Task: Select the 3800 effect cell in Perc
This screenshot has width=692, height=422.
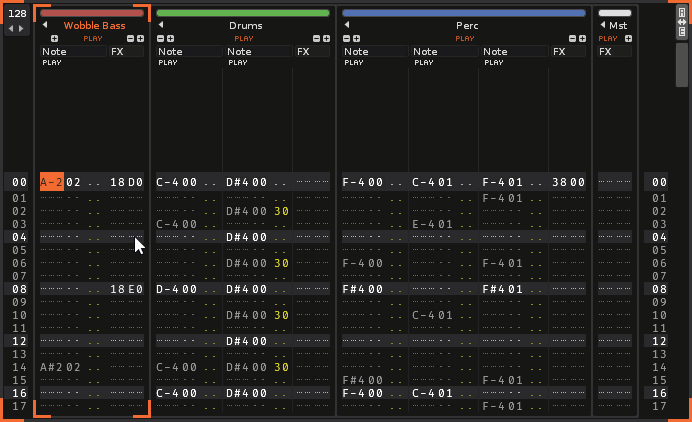Action: pos(569,182)
